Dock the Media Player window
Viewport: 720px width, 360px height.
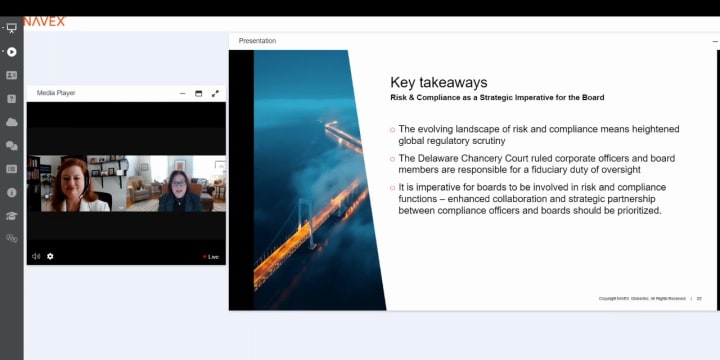pos(198,93)
